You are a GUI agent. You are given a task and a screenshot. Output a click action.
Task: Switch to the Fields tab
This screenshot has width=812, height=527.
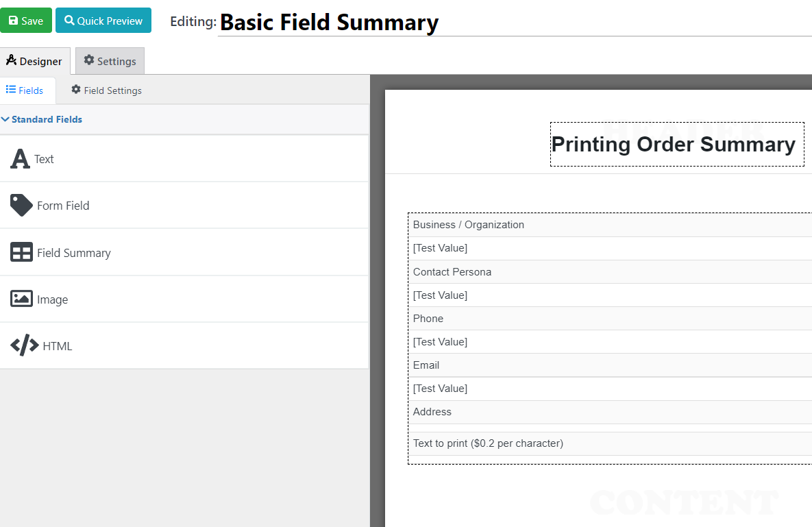point(26,90)
